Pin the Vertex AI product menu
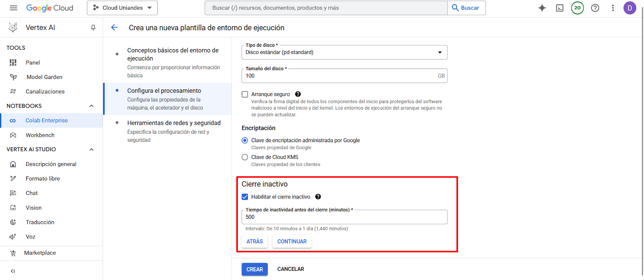Screen dimensions: 644x280 tap(93, 27)
